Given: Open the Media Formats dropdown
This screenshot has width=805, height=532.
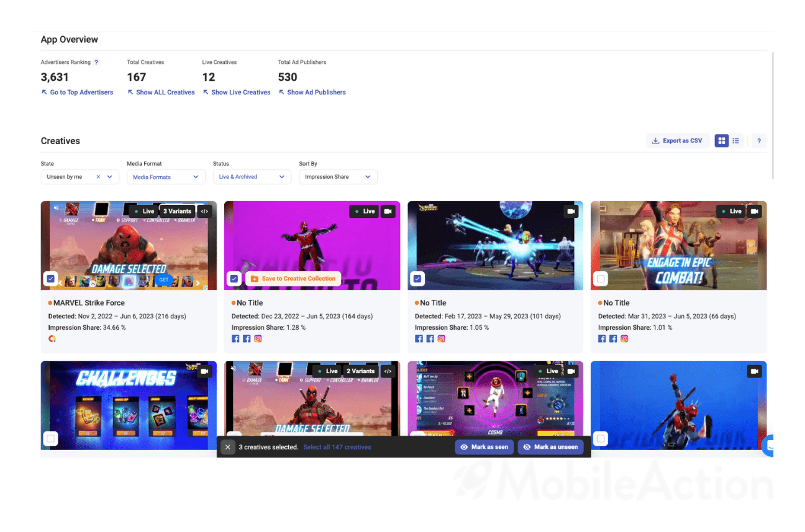Looking at the screenshot, I should click(x=166, y=177).
